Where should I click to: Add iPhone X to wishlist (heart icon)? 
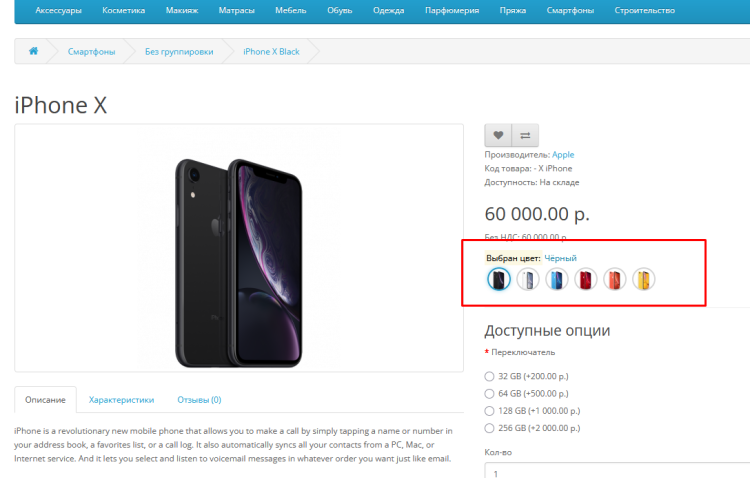(498, 135)
